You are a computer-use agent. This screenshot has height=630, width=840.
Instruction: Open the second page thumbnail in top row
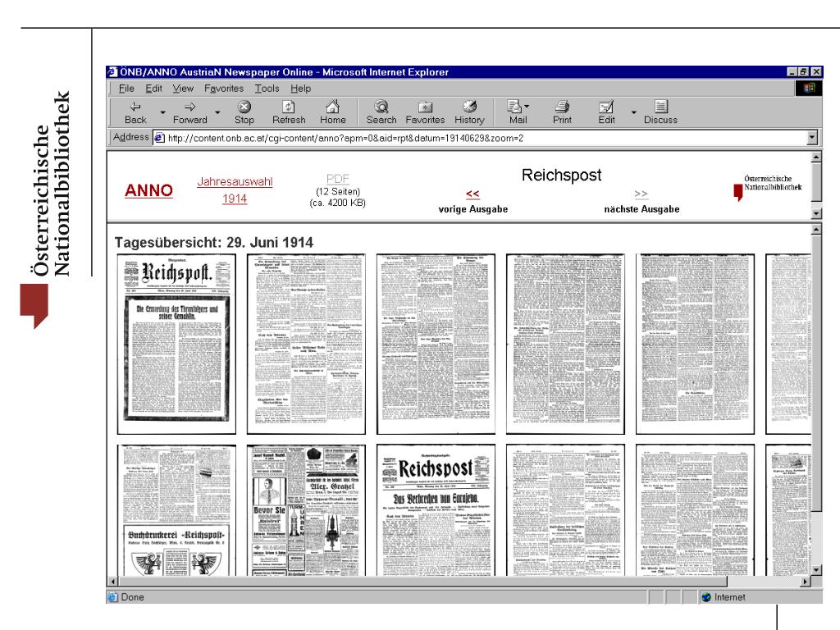(306, 344)
